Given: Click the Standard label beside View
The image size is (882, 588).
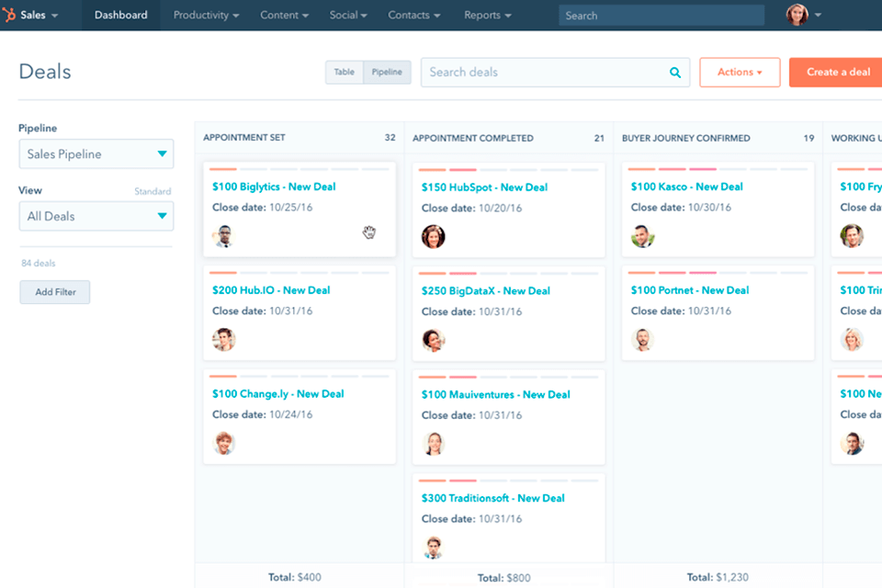Looking at the screenshot, I should pyautogui.click(x=153, y=191).
